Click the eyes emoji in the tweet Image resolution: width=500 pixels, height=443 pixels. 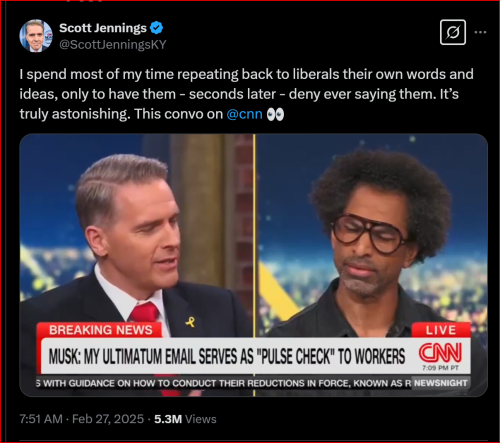click(275, 114)
